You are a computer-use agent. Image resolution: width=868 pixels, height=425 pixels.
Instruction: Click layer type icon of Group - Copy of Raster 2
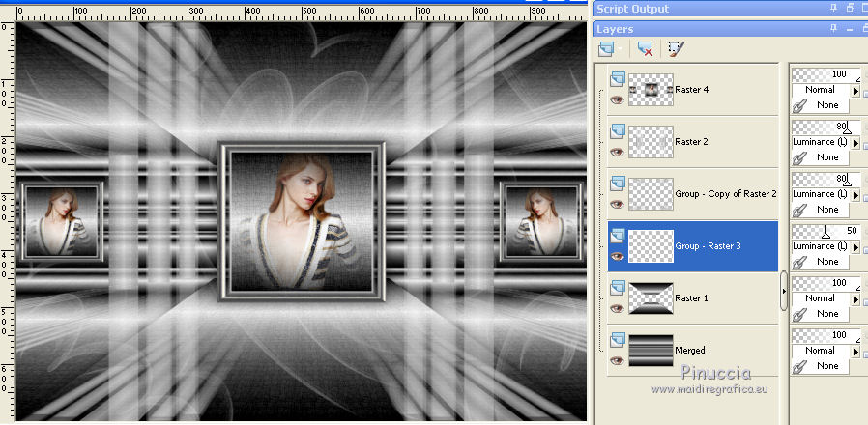point(618,184)
